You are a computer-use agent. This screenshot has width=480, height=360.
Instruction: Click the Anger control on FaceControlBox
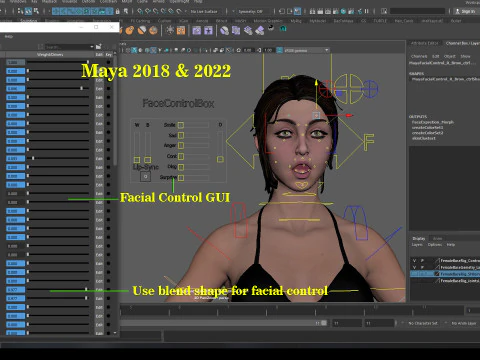click(181, 145)
